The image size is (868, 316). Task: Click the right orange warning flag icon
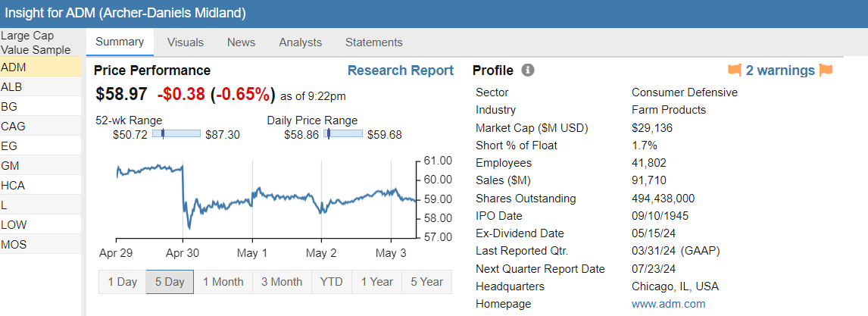click(826, 70)
